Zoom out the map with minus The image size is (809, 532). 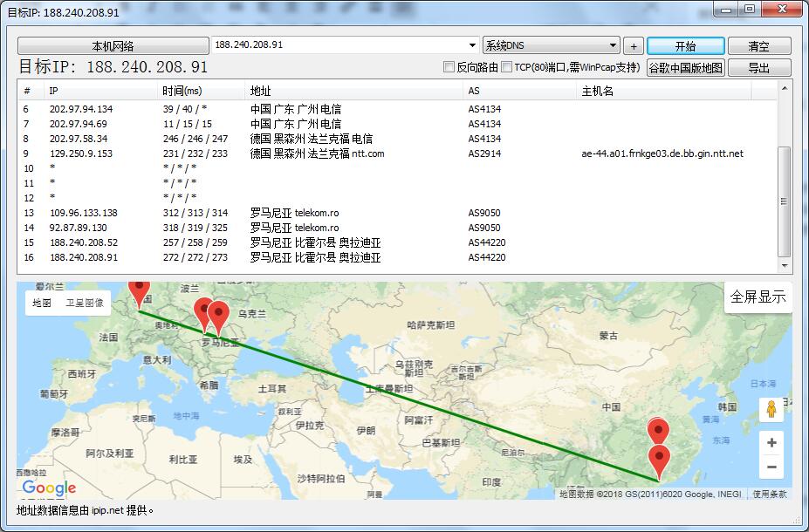tap(771, 467)
